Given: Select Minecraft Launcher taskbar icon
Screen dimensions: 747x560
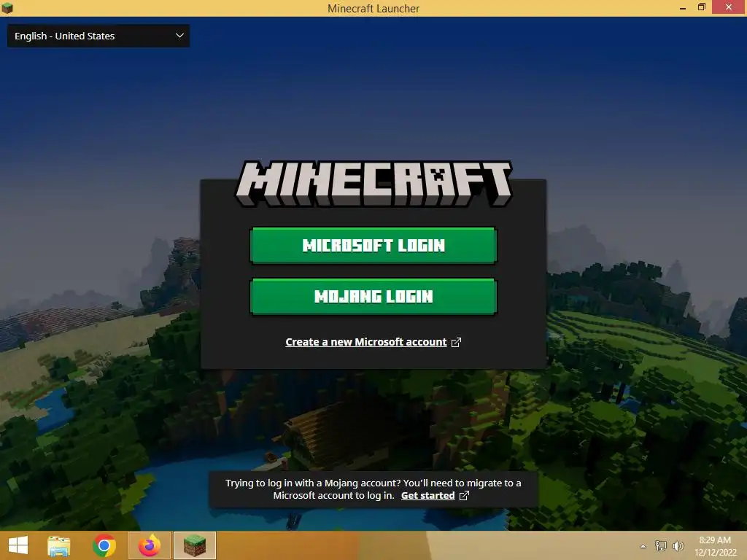Looking at the screenshot, I should coord(195,545).
